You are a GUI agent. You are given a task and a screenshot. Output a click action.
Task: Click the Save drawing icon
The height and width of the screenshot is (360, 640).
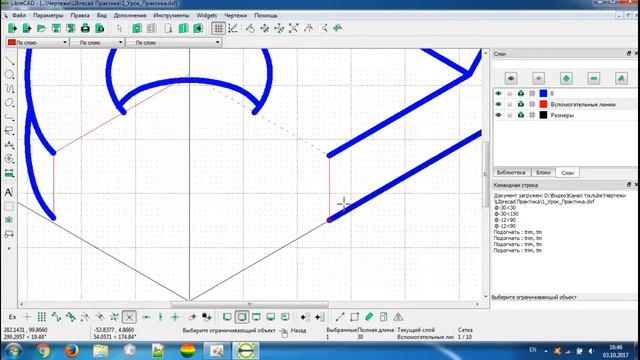pyautogui.click(x=56, y=28)
